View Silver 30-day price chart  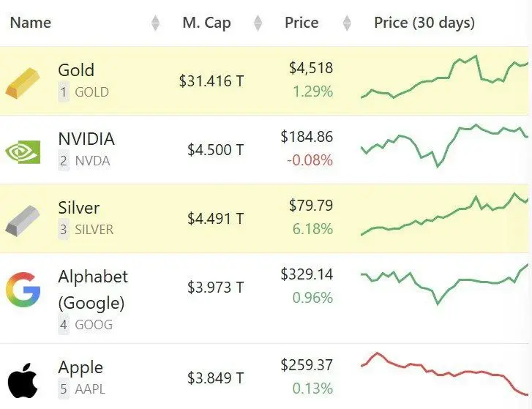[443, 215]
